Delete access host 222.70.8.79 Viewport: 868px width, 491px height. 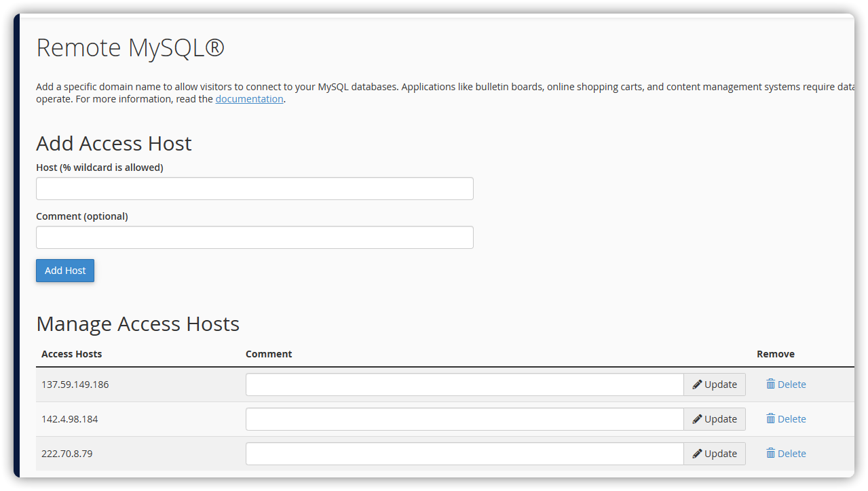(791, 454)
